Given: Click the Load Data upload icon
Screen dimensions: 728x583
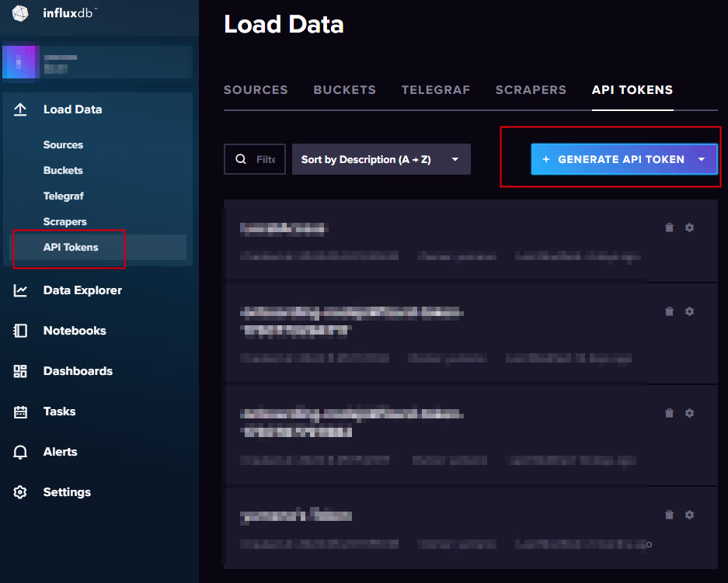Looking at the screenshot, I should tap(20, 109).
